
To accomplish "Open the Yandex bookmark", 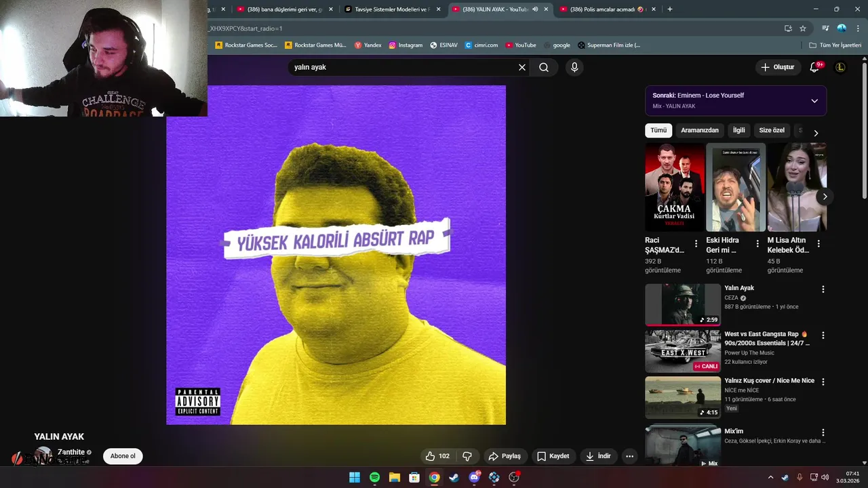I will tap(368, 45).
